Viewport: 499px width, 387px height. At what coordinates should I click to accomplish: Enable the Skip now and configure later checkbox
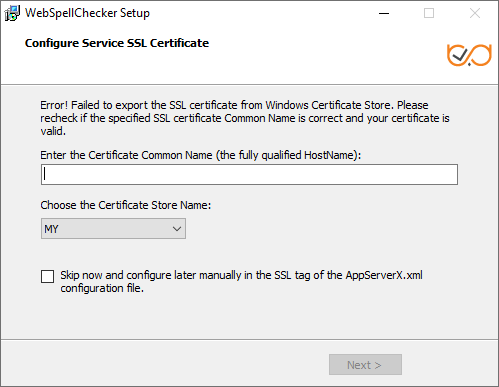47,276
